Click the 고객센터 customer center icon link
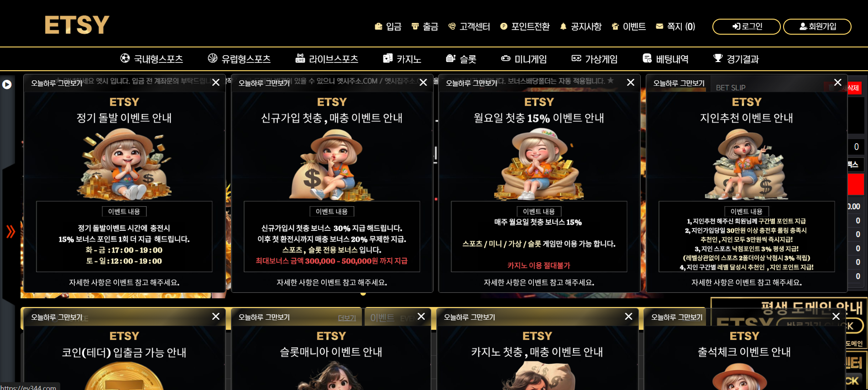Image resolution: width=868 pixels, height=390 pixels. pyautogui.click(x=469, y=26)
